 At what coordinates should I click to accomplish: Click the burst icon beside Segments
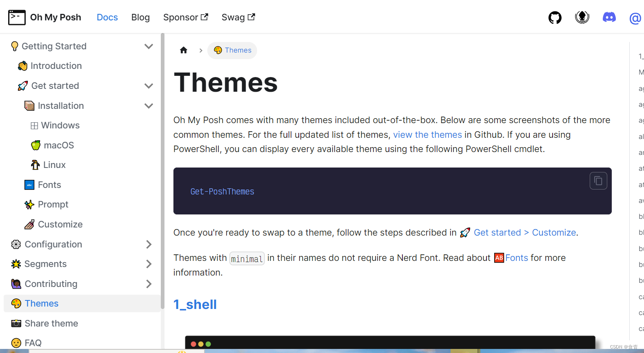pyautogui.click(x=16, y=264)
